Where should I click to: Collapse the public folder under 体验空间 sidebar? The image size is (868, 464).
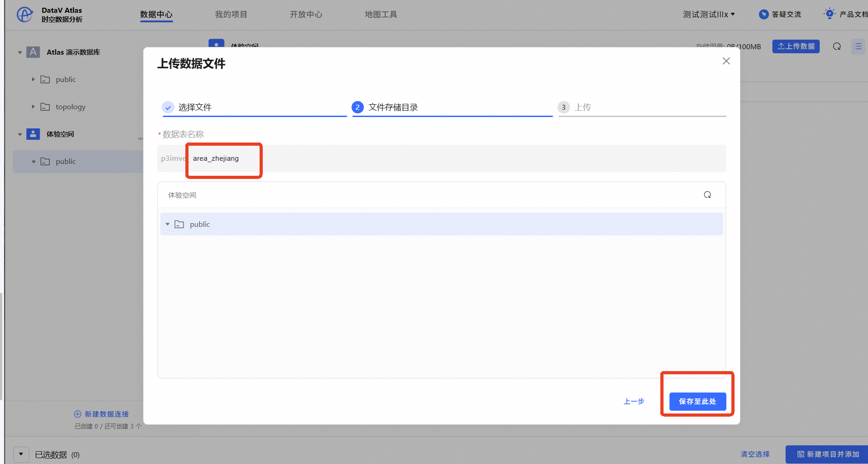33,162
